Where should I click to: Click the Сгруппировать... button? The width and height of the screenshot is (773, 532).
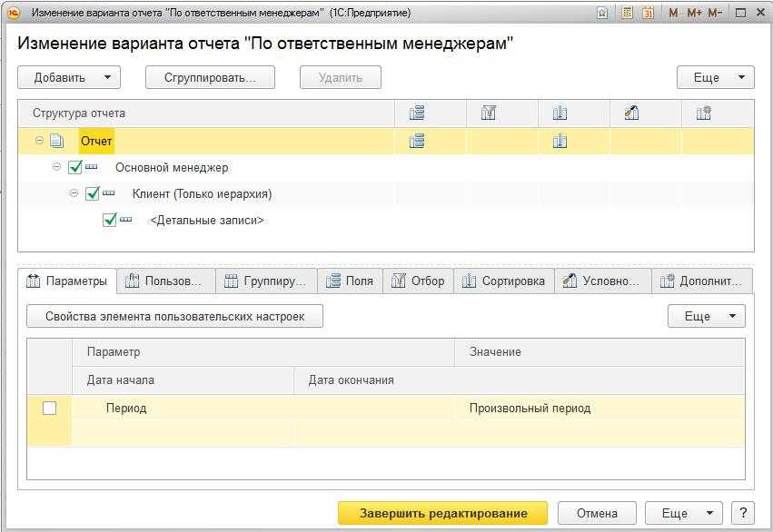point(210,78)
